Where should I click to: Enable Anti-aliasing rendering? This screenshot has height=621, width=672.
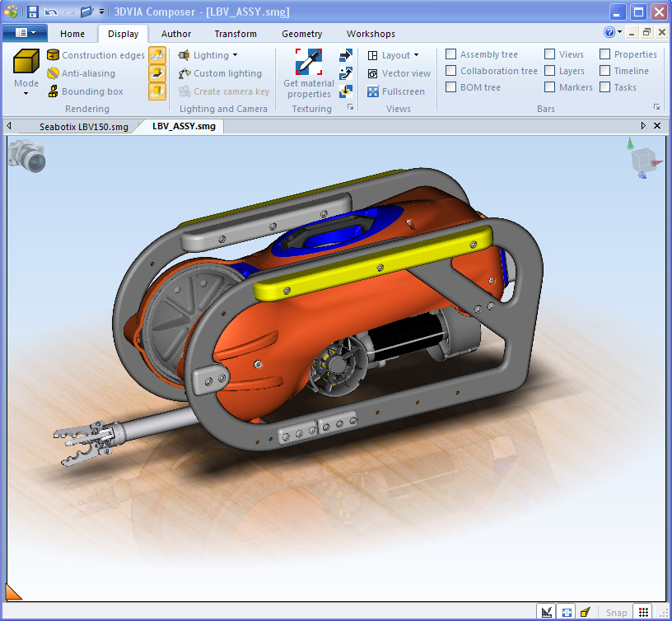81,73
